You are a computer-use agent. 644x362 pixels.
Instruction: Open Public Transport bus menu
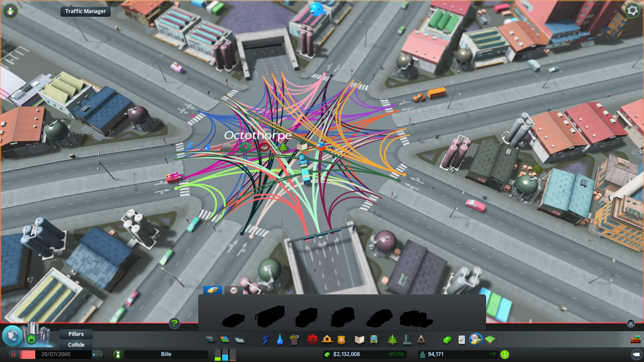click(374, 339)
